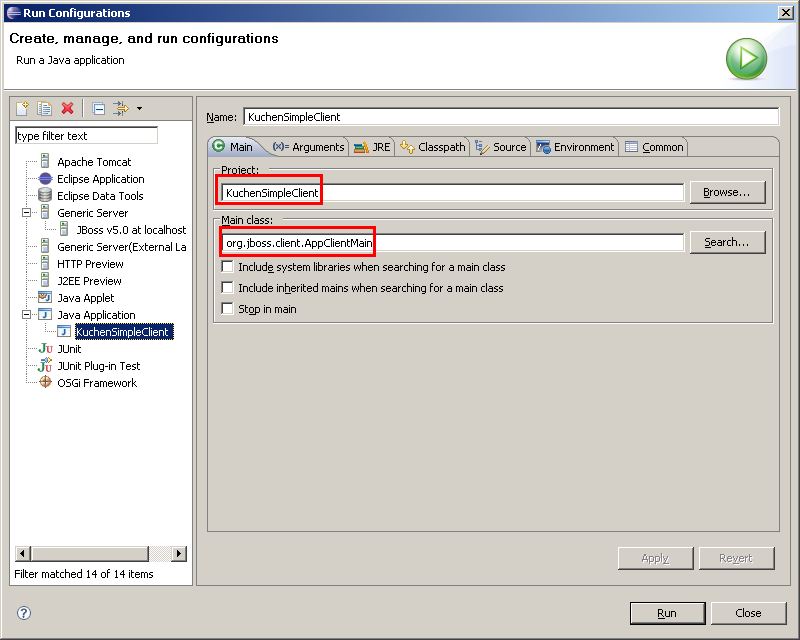Click the left scroll arrow of the tree scrollbar
This screenshot has width=800, height=640.
(22, 553)
